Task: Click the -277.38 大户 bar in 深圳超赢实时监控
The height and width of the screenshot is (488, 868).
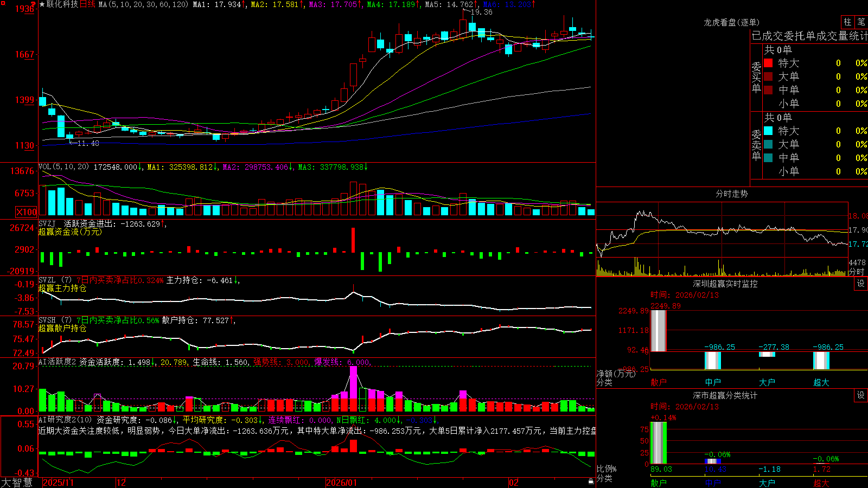Action: [x=767, y=354]
